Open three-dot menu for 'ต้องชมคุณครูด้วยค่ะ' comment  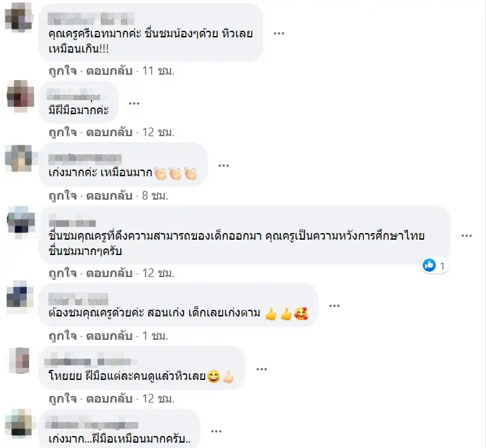click(x=334, y=306)
